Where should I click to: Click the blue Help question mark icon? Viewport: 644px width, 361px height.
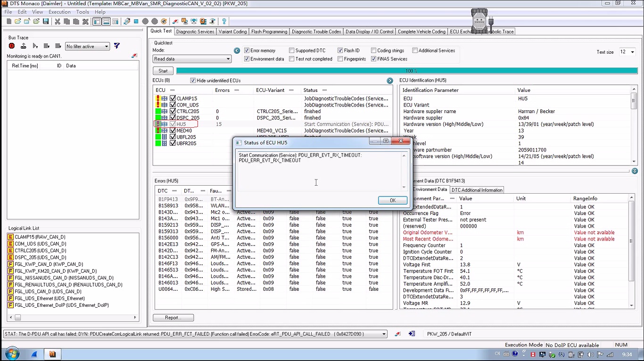click(224, 22)
